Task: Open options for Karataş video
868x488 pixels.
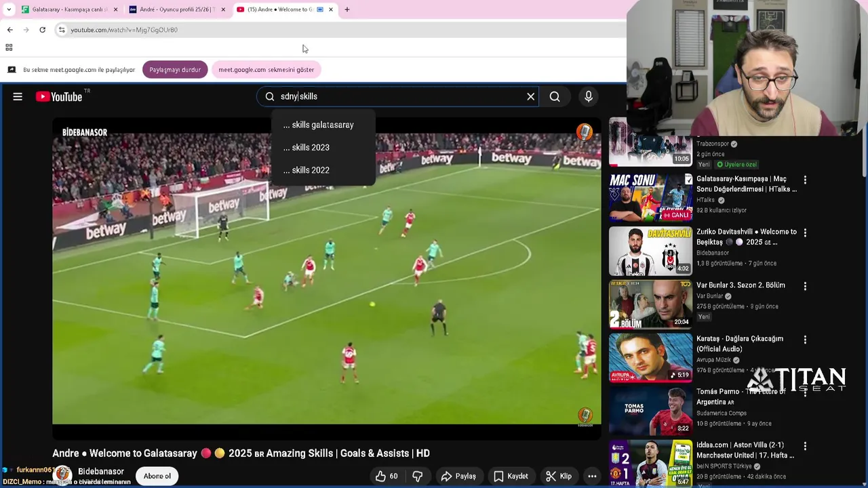Action: coord(805,340)
